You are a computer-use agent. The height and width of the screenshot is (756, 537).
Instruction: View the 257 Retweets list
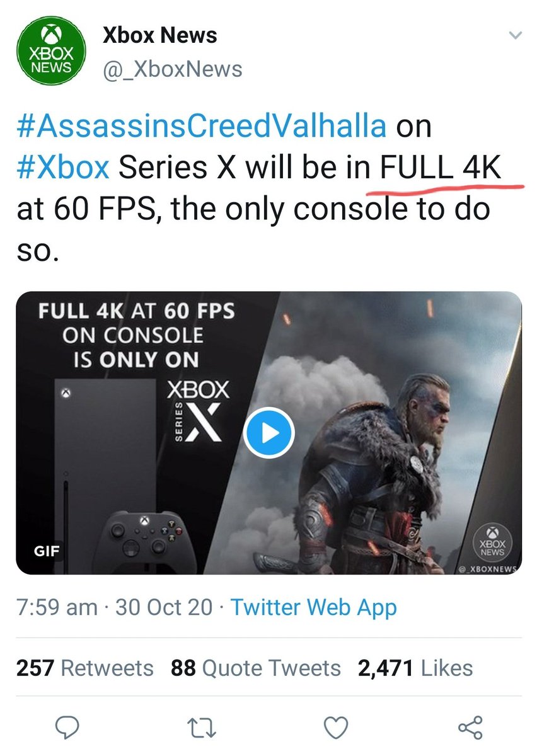(x=85, y=668)
